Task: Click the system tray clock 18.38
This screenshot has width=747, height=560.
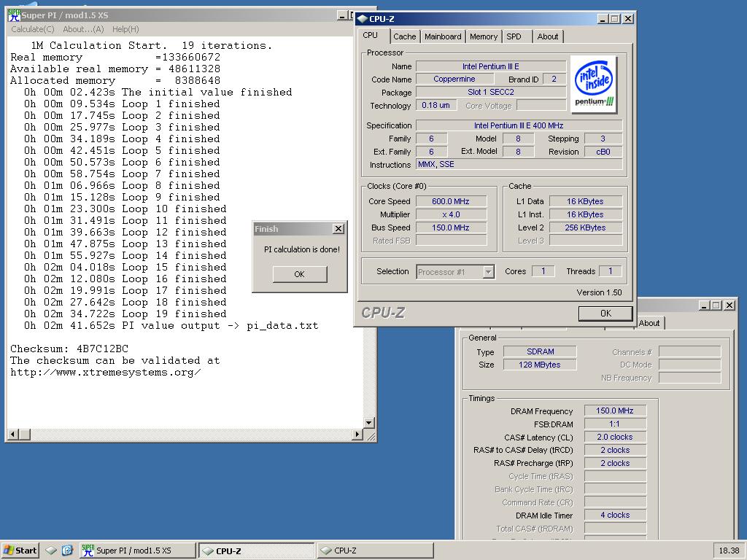Action: coord(729,551)
